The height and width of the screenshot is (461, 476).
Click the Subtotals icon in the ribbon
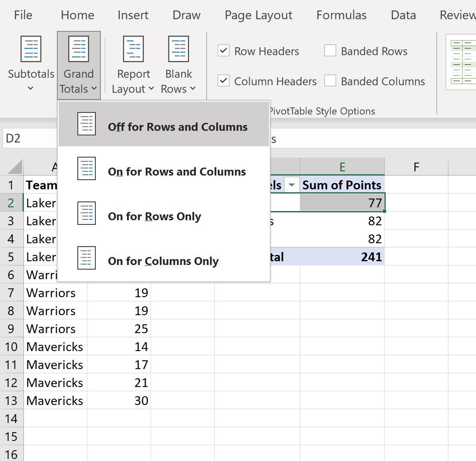(31, 49)
